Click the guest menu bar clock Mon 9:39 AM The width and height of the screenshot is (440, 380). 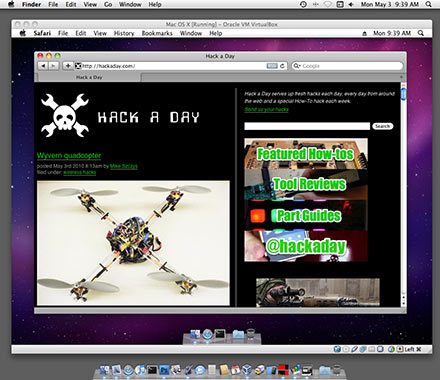tap(392, 33)
